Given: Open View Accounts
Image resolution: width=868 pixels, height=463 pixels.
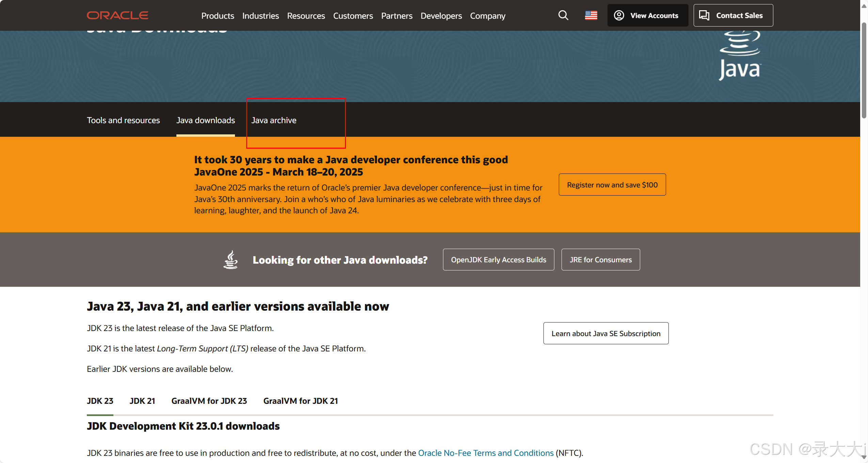Looking at the screenshot, I should coord(647,15).
